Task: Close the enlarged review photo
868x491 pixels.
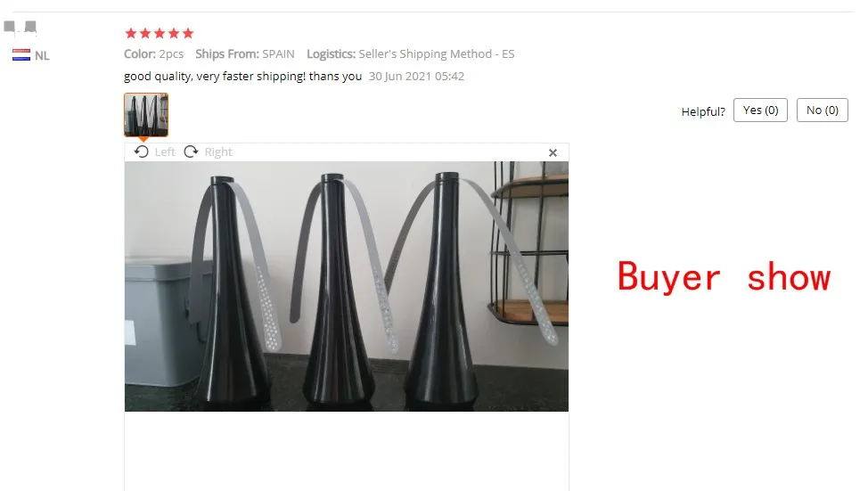Action: (553, 152)
